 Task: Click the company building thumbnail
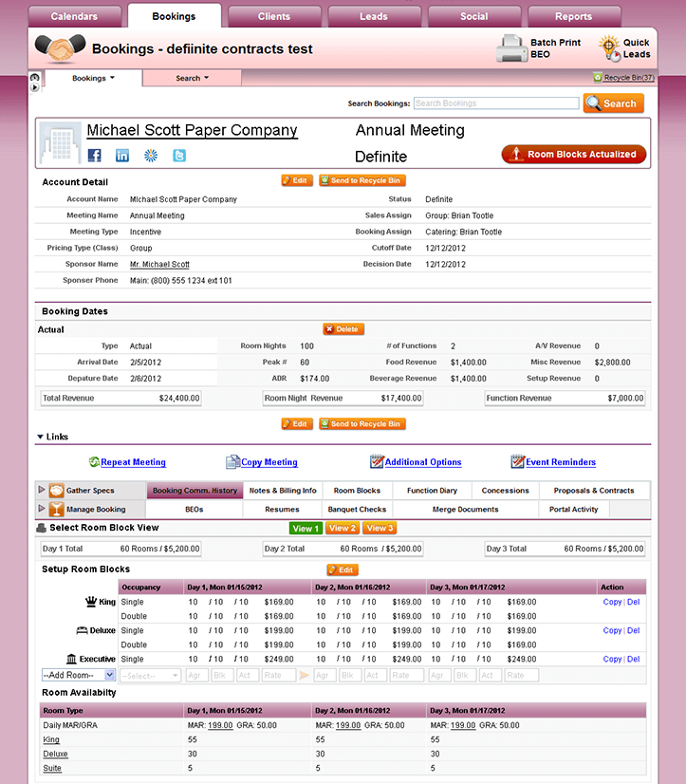pos(60,143)
